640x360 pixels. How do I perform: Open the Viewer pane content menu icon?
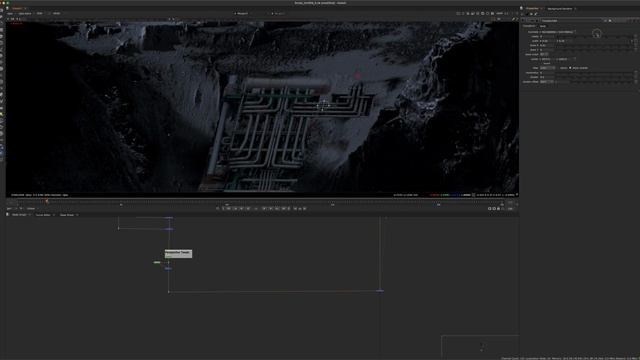tap(7, 8)
